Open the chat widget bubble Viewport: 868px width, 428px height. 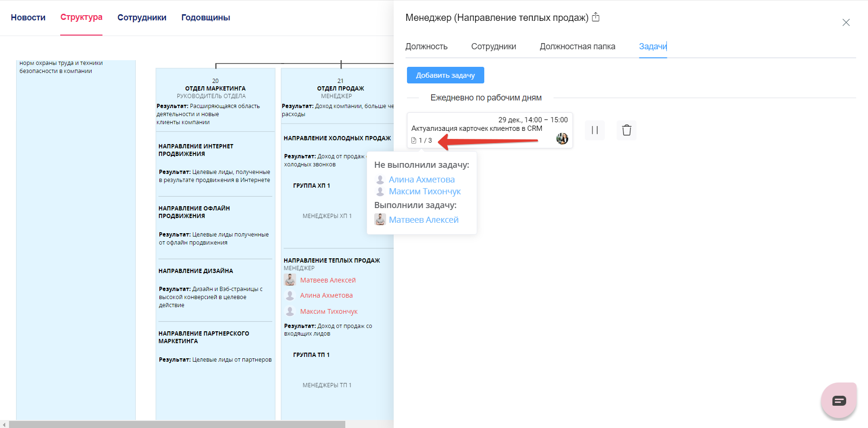click(838, 400)
